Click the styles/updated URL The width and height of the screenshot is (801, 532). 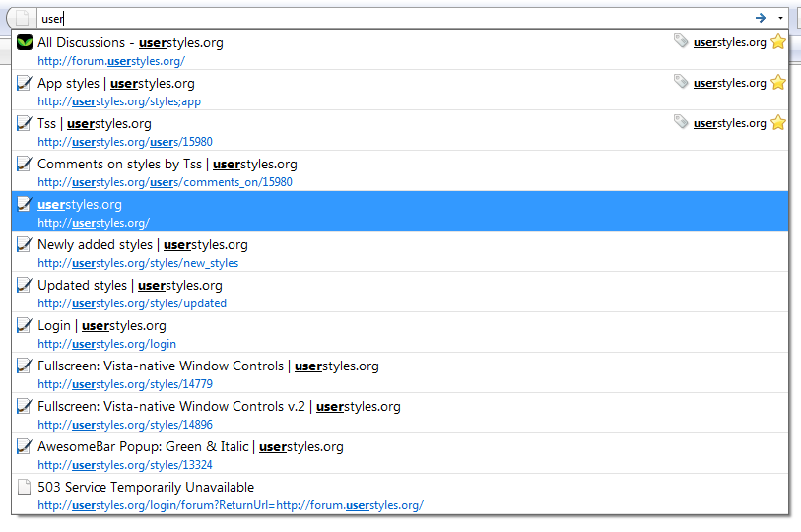tap(132, 303)
